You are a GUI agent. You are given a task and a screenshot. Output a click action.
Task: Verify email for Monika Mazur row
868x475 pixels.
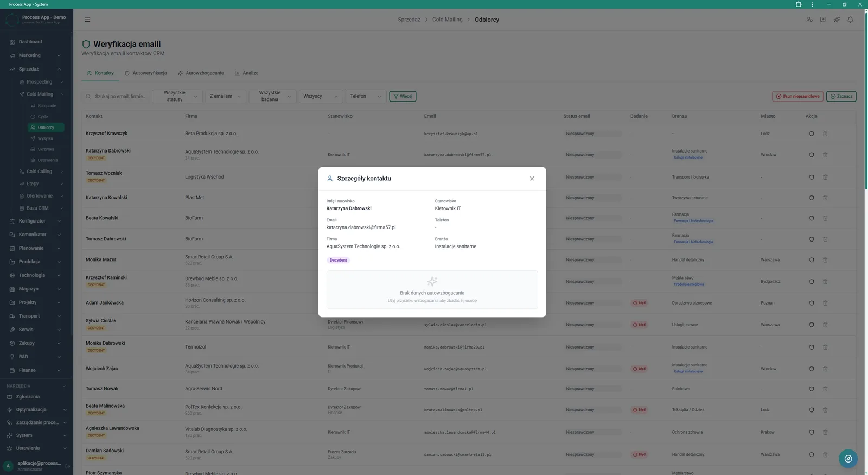(812, 260)
